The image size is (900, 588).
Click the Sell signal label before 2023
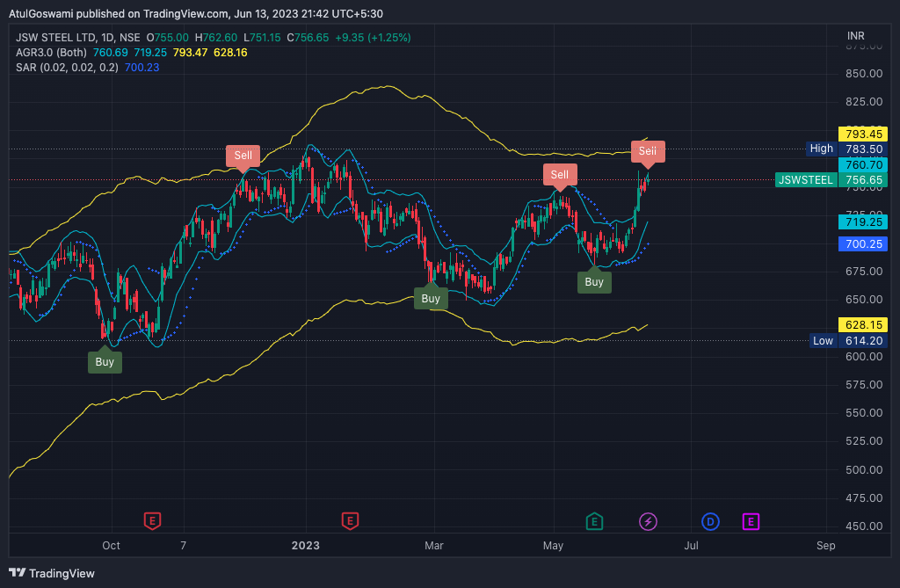point(243,156)
